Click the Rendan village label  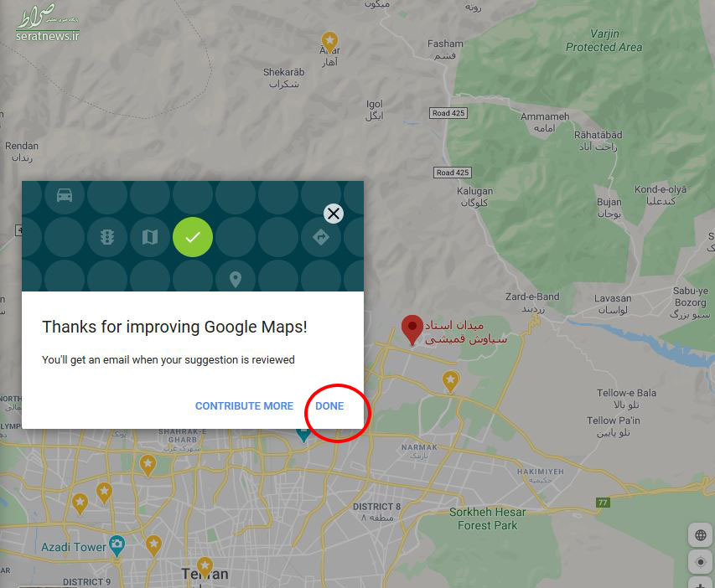tap(22, 152)
